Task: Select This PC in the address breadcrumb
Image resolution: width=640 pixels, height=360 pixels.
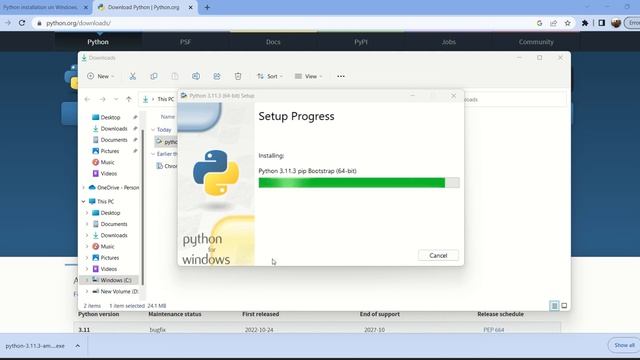Action: [x=166, y=99]
